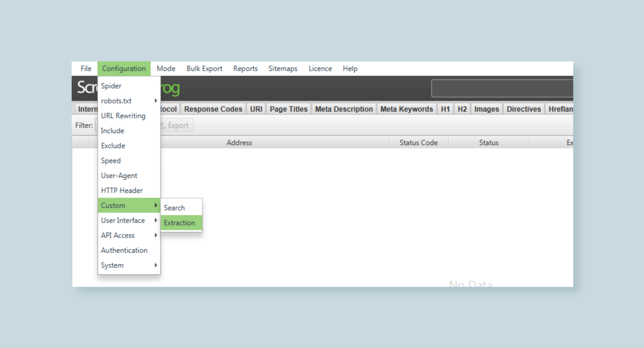Screen dimensions: 644x348
Task: Expand the System submenu
Action: 129,265
